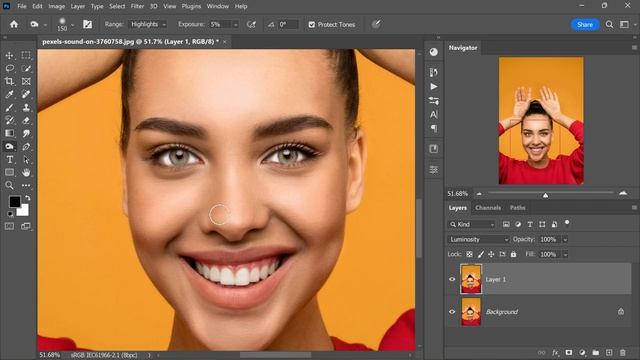
Task: Select the Horizontal Type tool
Action: [9, 159]
